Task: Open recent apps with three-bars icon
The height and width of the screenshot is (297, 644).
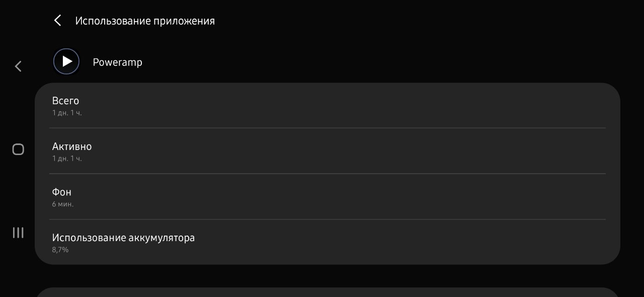Action: click(18, 233)
